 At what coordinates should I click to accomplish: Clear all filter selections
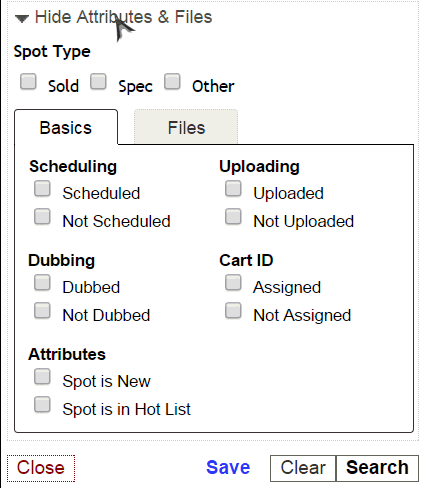click(303, 468)
